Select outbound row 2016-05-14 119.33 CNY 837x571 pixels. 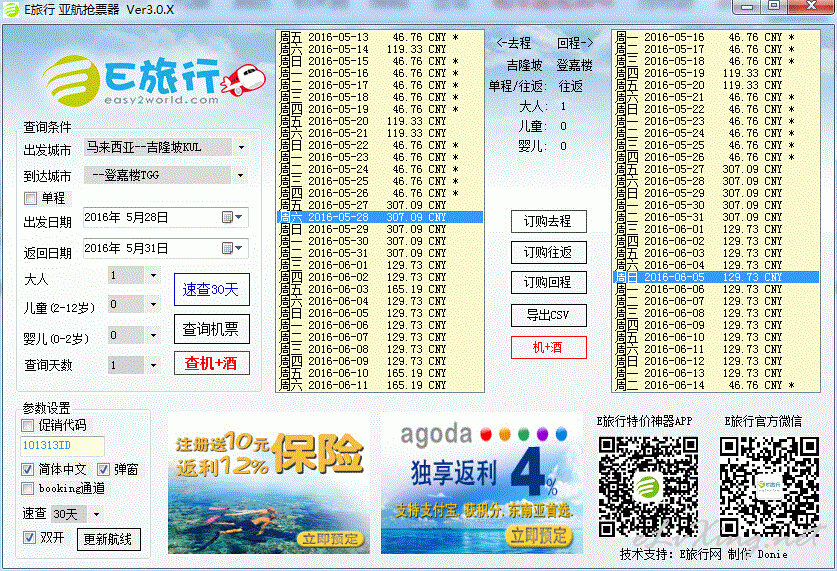click(x=380, y=49)
